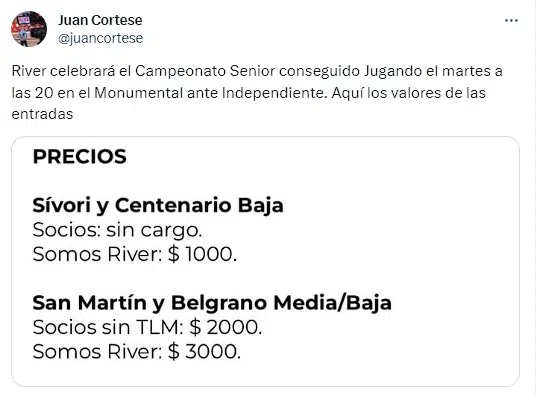536x396 pixels.
Task: Open the embedded ticket prices image
Action: pos(266,262)
